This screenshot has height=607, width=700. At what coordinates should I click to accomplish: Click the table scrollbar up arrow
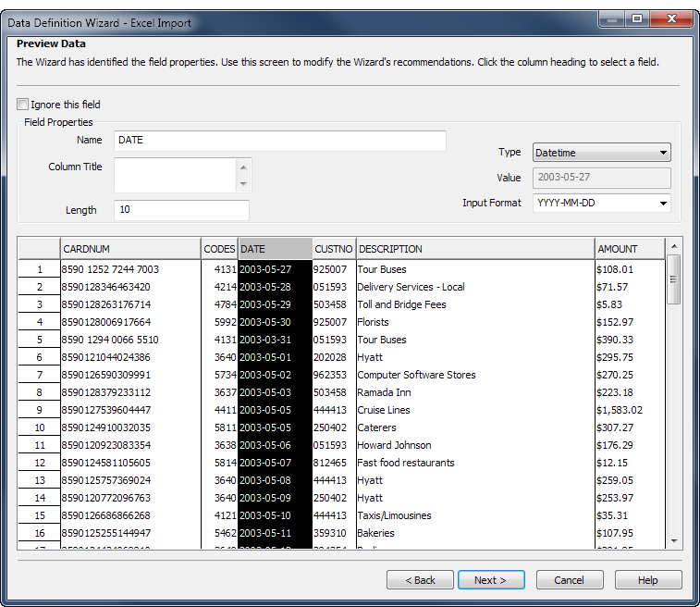[x=674, y=247]
